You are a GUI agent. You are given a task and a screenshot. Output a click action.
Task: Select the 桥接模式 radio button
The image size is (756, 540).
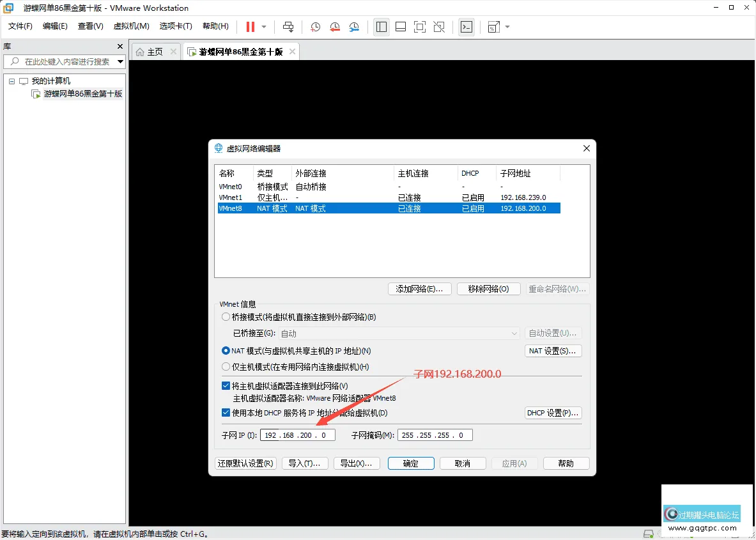pyautogui.click(x=226, y=316)
